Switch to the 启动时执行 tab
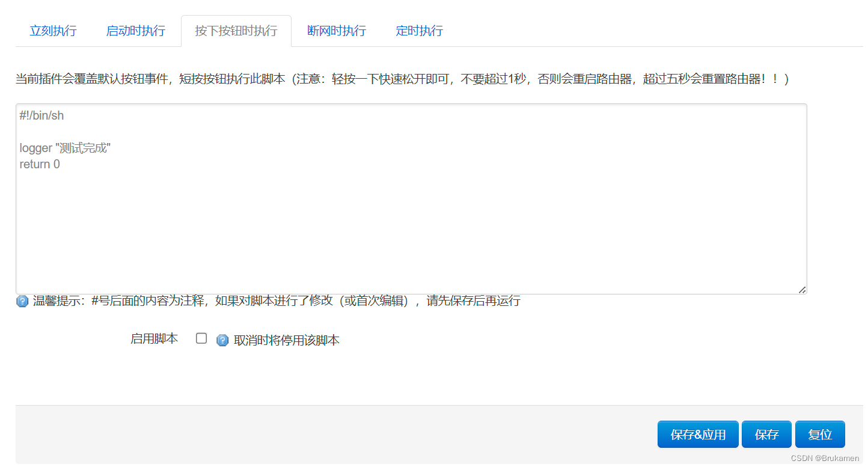This screenshot has width=868, height=467. tap(135, 31)
